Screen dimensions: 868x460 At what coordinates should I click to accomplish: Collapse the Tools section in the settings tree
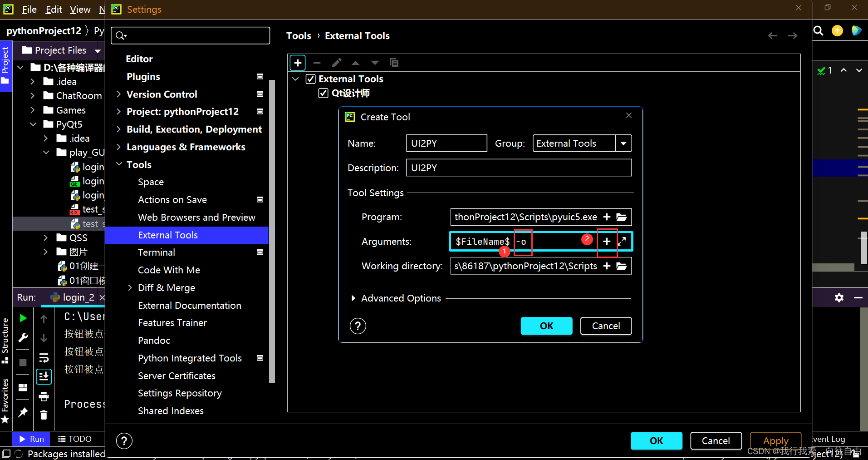(x=119, y=164)
